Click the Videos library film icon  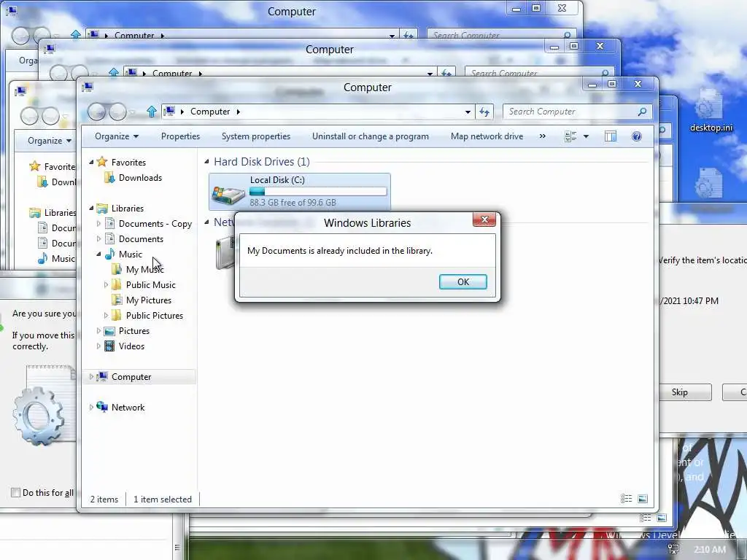pos(109,346)
